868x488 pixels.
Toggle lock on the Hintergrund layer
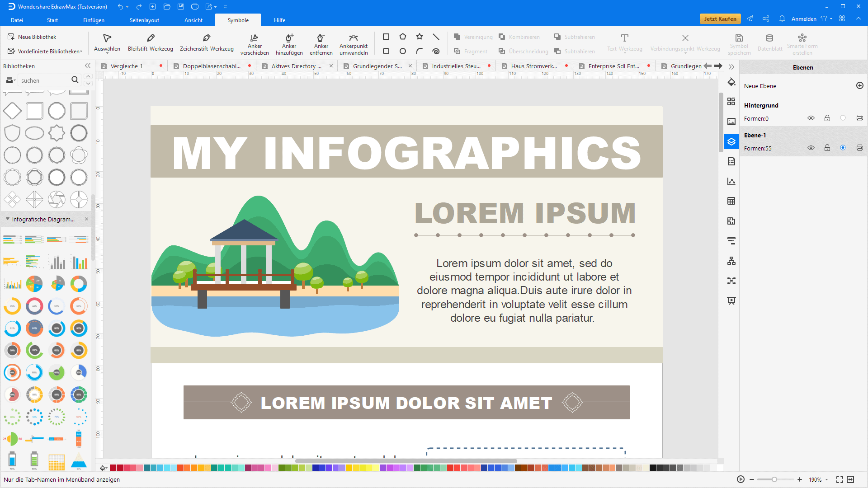pos(827,118)
